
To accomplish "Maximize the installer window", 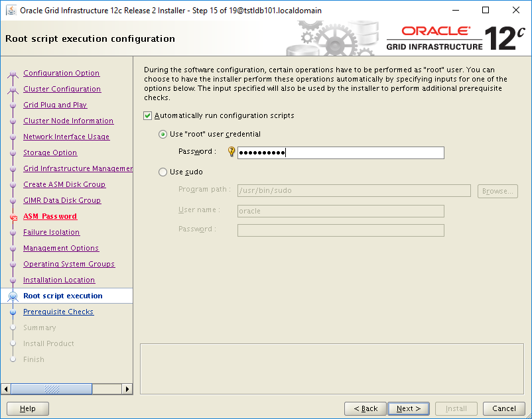I will 486,10.
